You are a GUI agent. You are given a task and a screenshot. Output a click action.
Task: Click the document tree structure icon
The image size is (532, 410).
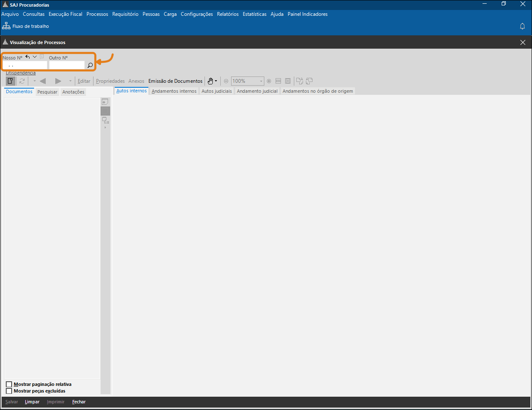pyautogui.click(x=106, y=121)
